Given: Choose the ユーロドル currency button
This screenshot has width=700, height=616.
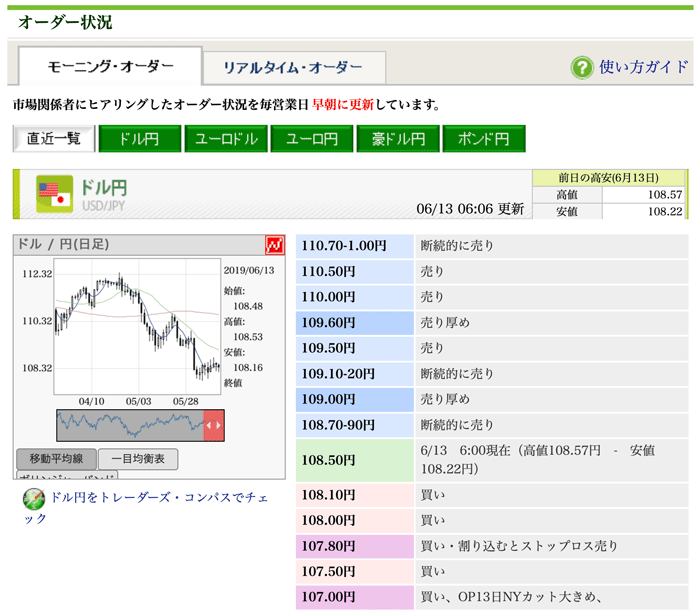Looking at the screenshot, I should tap(225, 139).
